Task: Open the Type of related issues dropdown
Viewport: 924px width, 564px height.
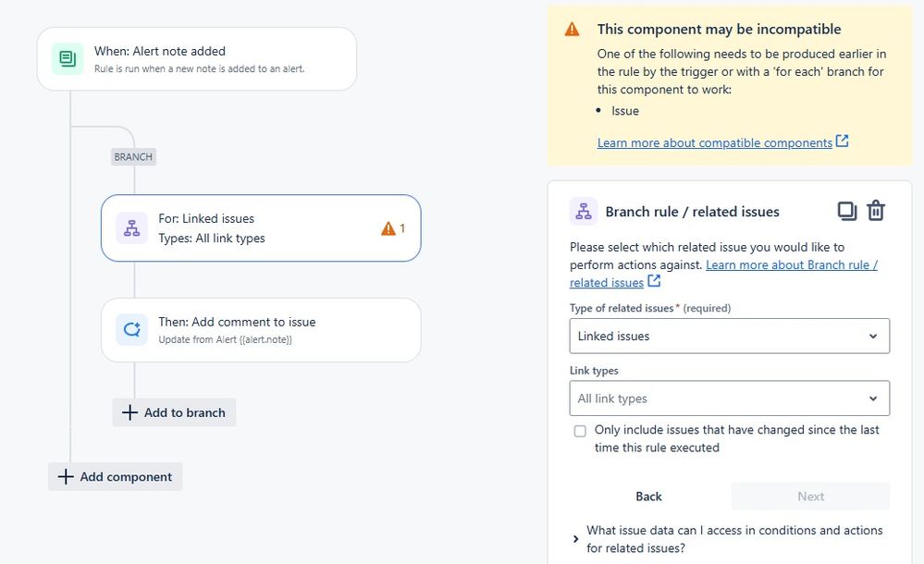Action: [729, 336]
